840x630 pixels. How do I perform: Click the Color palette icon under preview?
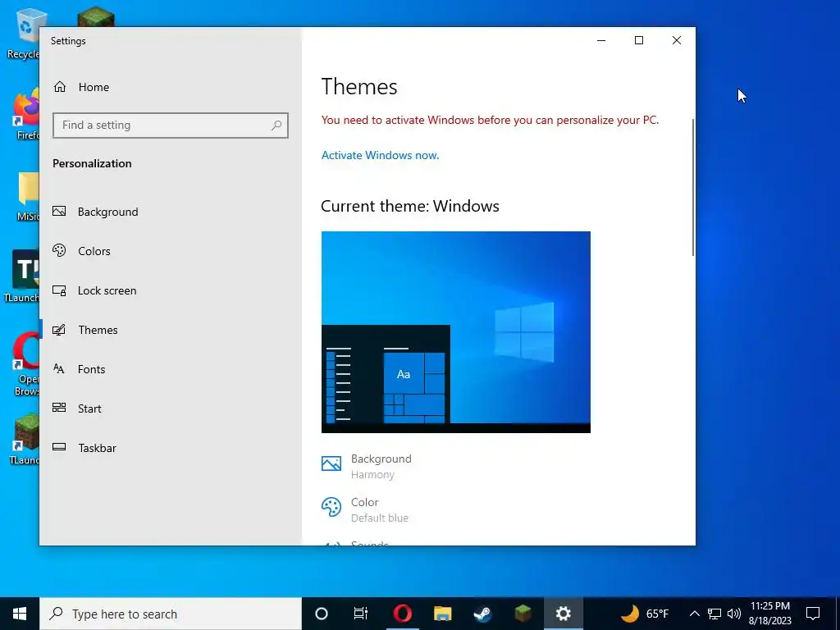pos(331,507)
